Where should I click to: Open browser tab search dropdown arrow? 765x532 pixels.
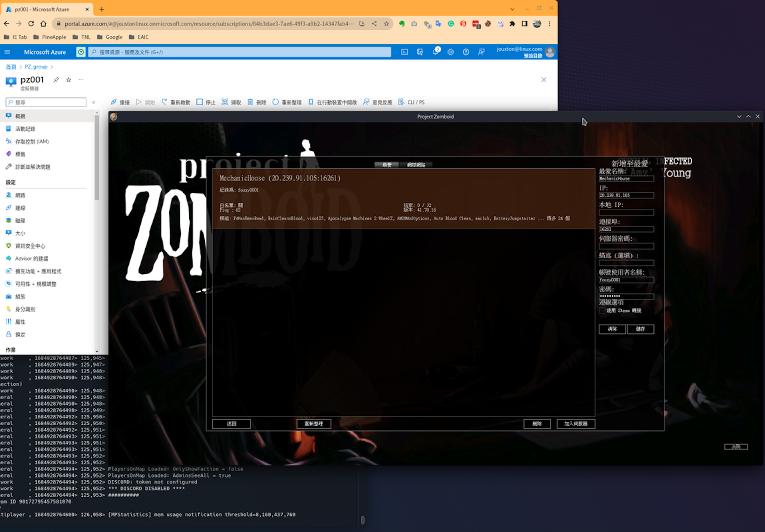[x=513, y=9]
